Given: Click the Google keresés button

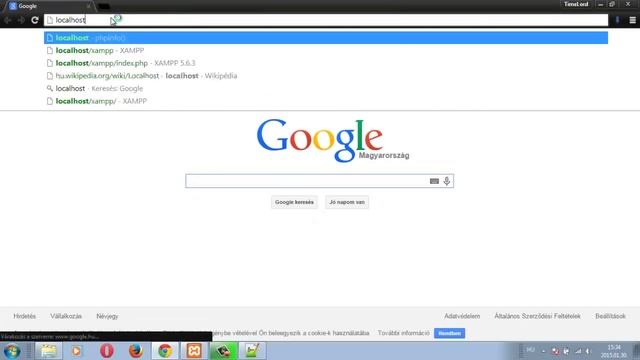Looking at the screenshot, I should tap(294, 202).
